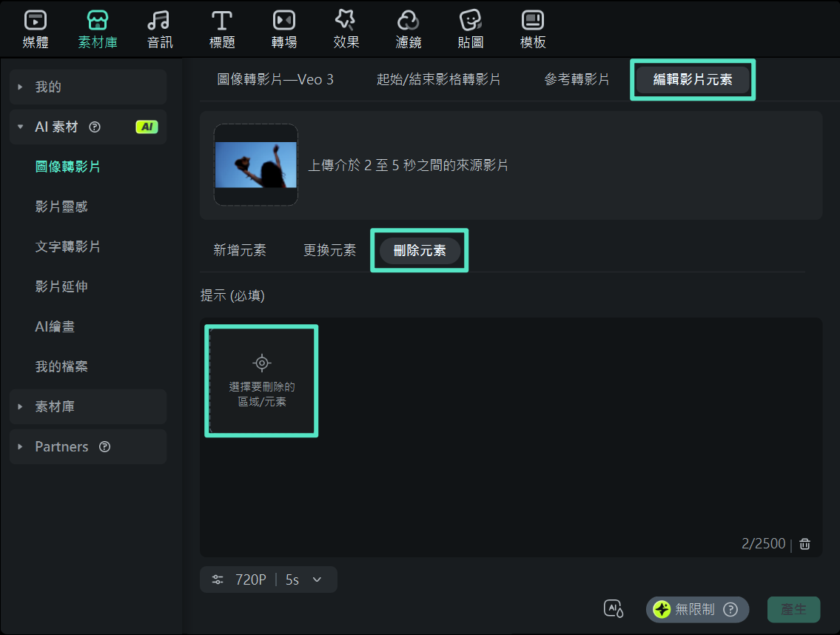Open the 720P | 5s dropdown
The height and width of the screenshot is (635, 840).
click(x=269, y=579)
